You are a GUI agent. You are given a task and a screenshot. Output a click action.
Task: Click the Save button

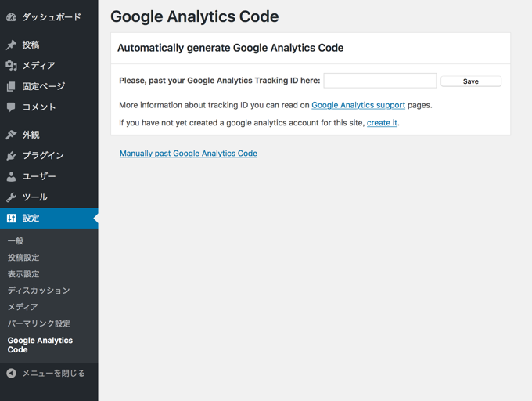coord(471,81)
